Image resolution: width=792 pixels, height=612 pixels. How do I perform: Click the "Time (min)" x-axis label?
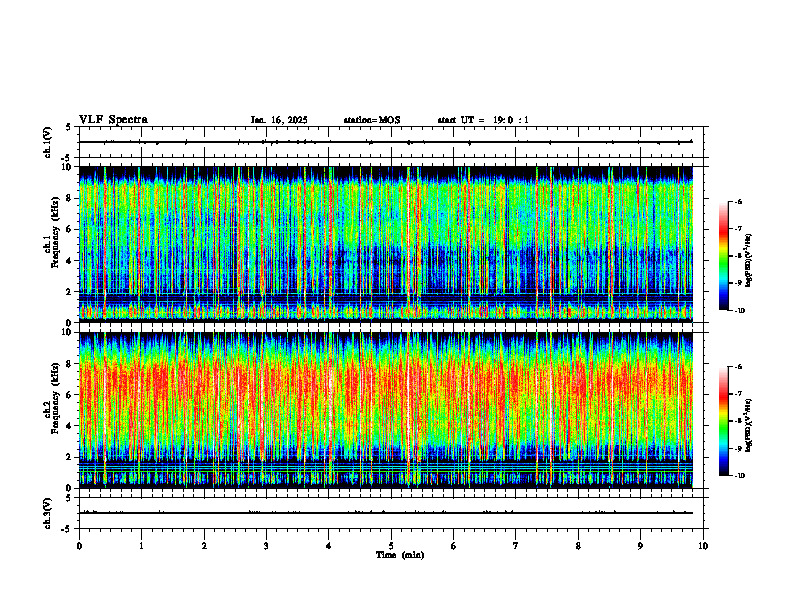tap(400, 555)
